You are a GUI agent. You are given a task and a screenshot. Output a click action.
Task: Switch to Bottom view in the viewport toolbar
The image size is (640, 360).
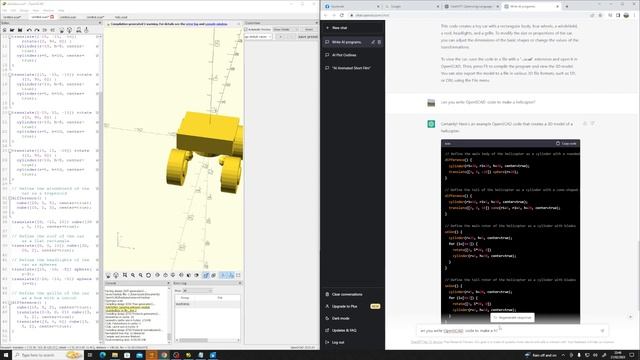click(x=173, y=276)
